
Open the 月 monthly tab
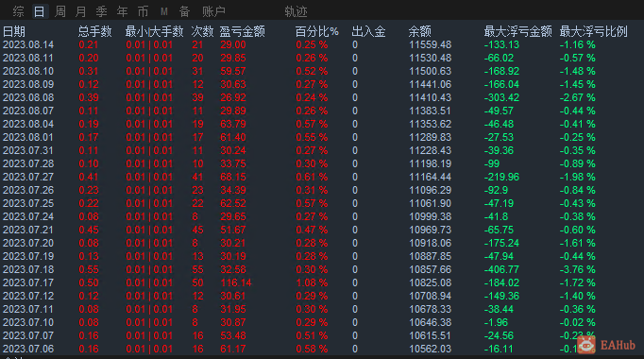pos(80,11)
